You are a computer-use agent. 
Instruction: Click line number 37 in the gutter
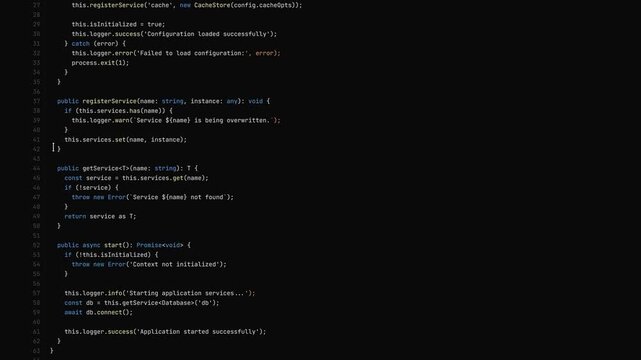point(37,101)
